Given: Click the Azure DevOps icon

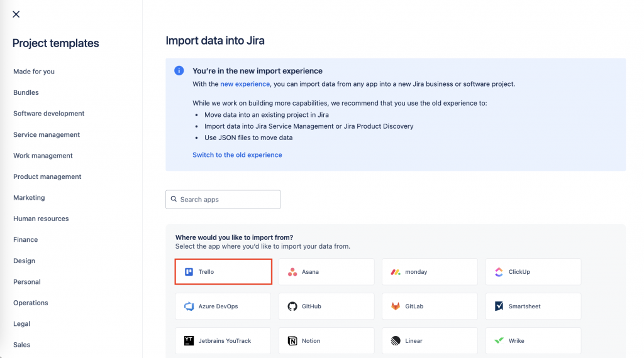Looking at the screenshot, I should click(x=189, y=306).
